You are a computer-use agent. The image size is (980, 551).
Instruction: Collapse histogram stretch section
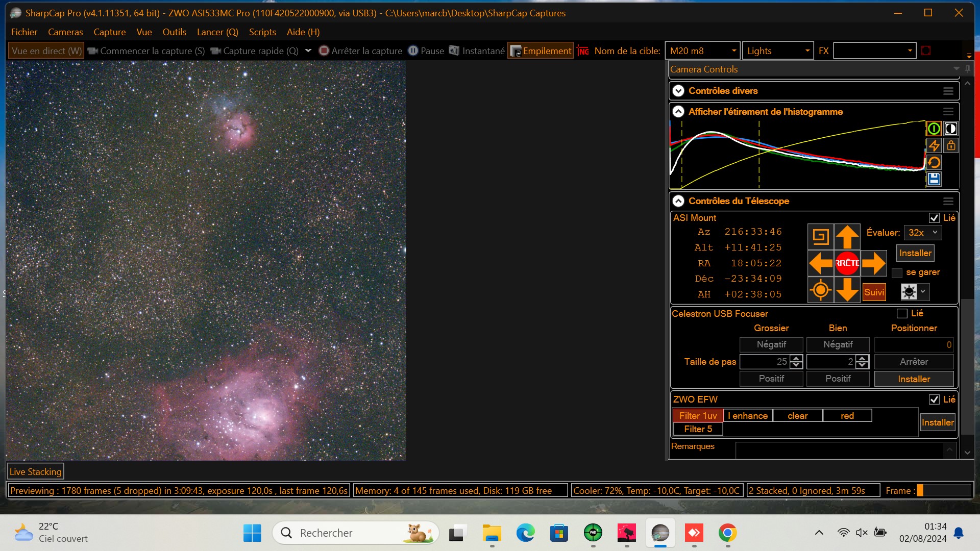678,112
